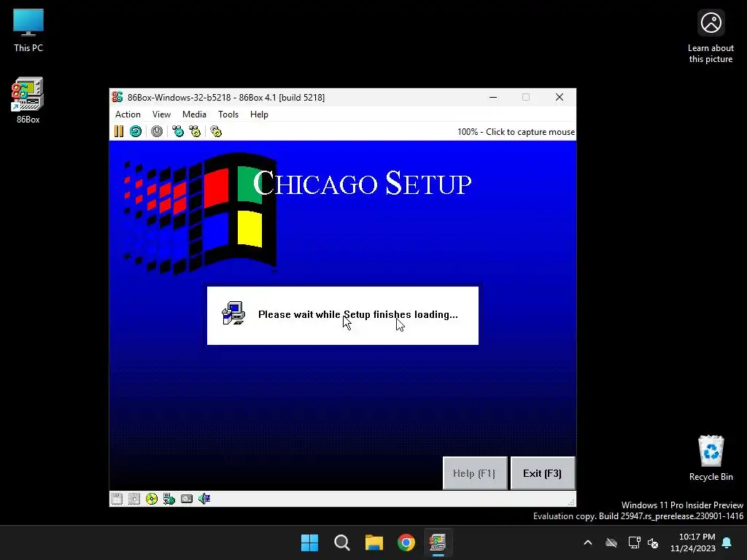Click the first floppy drive status icon

click(x=117, y=499)
